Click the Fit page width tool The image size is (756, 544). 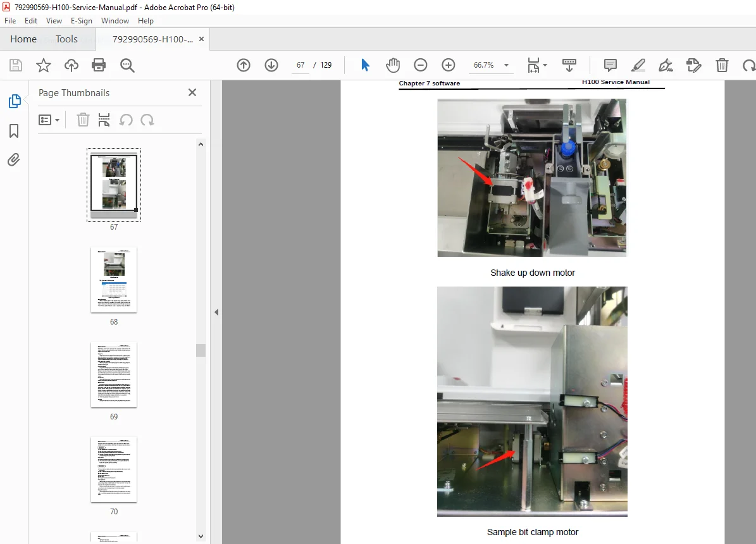pos(533,65)
